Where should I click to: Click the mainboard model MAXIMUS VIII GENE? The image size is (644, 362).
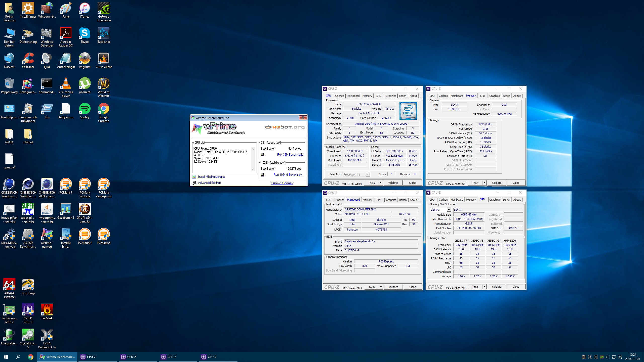pyautogui.click(x=368, y=214)
